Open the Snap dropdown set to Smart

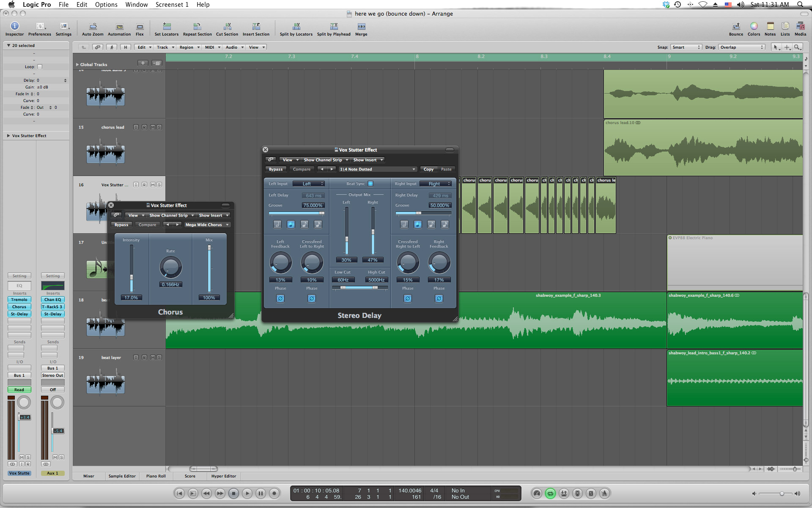pyautogui.click(x=686, y=47)
